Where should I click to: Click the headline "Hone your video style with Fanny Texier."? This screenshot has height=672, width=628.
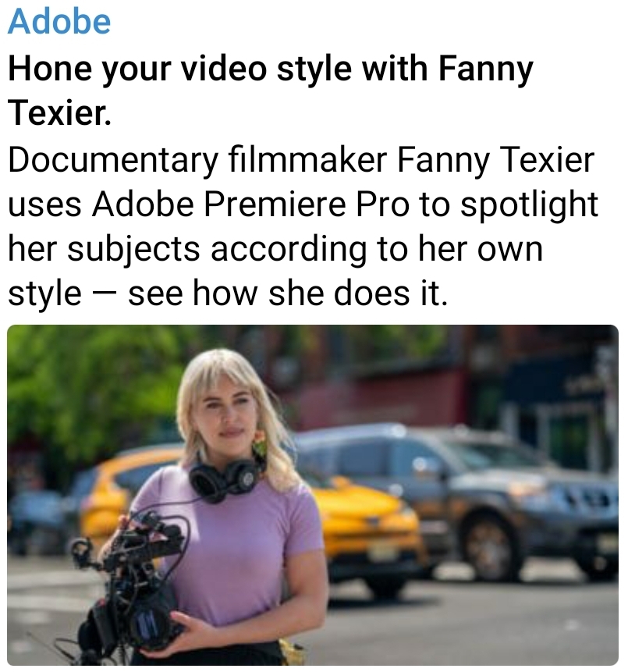point(270,91)
